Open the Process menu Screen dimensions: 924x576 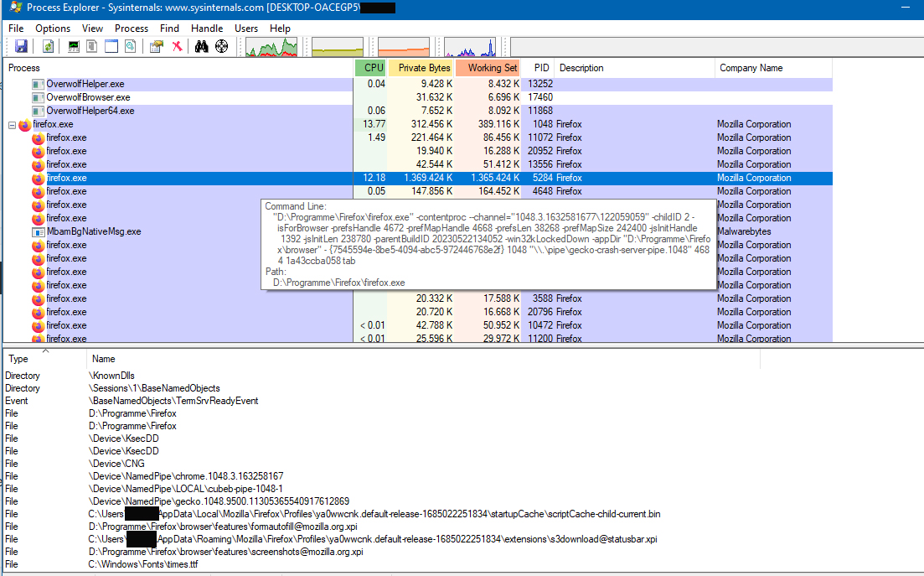[x=132, y=29]
